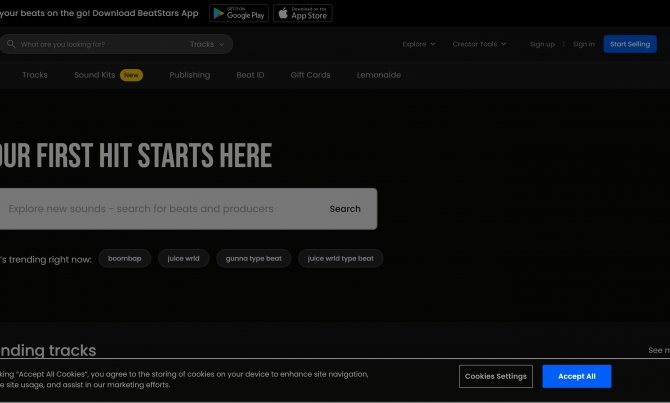The image size is (670, 403).
Task: Select the juice wrld type beat tag
Action: 341,259
